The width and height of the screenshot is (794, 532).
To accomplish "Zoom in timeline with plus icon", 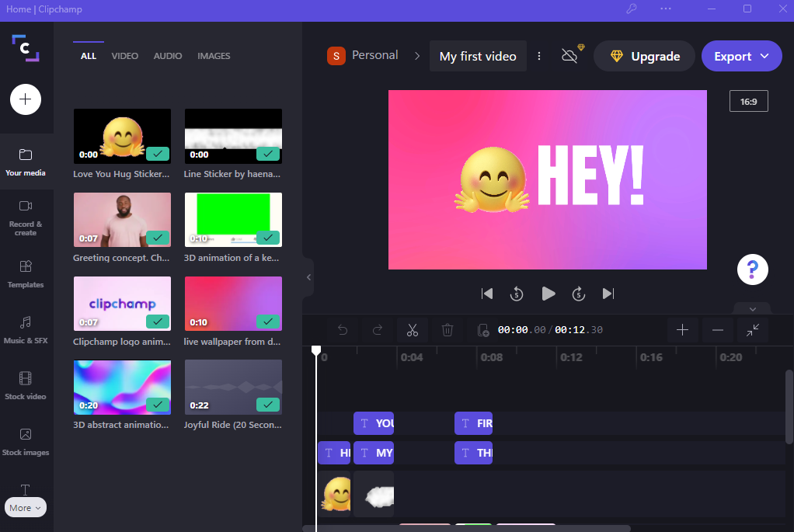I will click(x=682, y=330).
